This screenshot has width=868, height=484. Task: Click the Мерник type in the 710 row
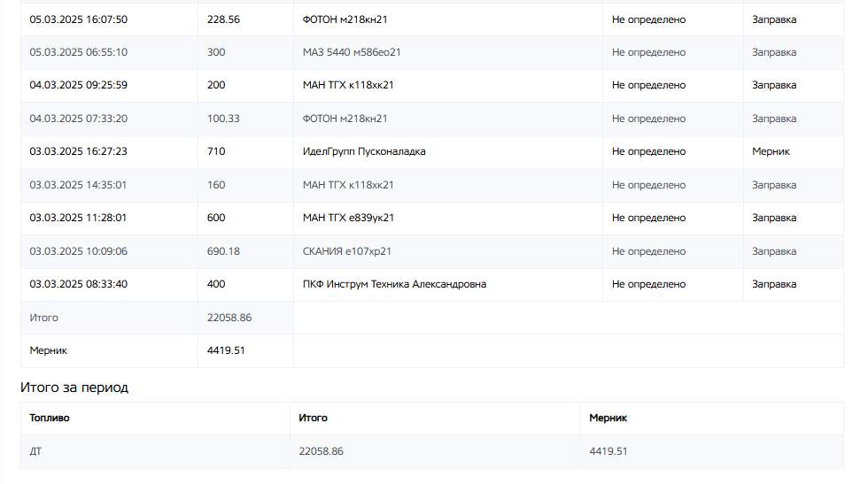click(771, 151)
